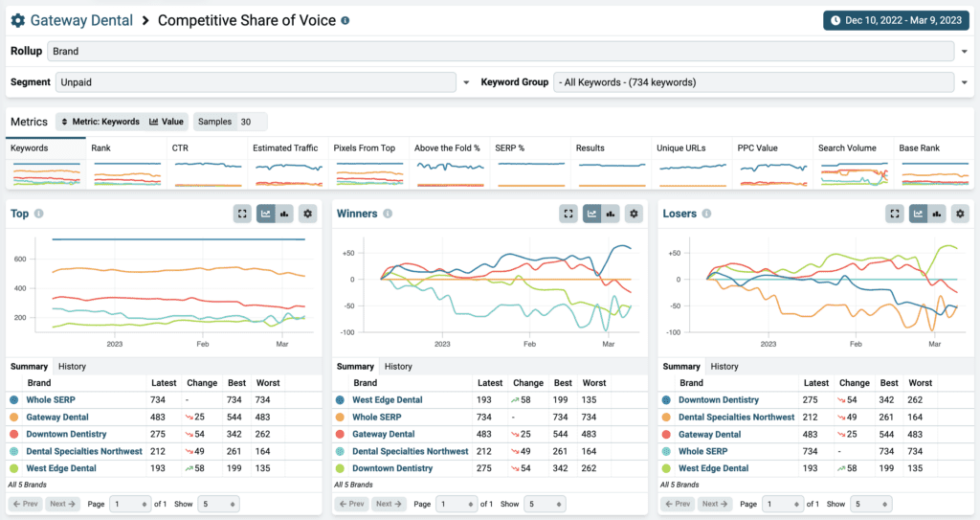
Task: Click Gateway Dental orange swatch in Top table
Action: [x=13, y=418]
